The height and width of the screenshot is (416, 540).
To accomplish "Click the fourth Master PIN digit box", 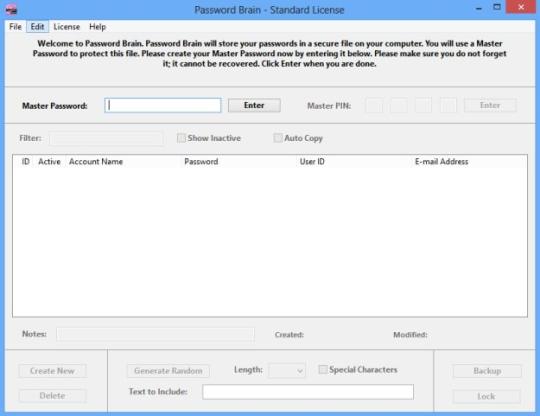I will point(448,105).
